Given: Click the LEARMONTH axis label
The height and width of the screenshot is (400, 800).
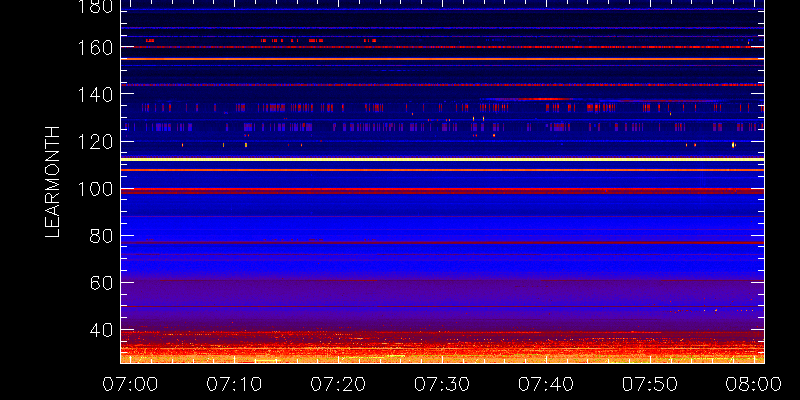Looking at the screenshot, I should click(x=53, y=182).
